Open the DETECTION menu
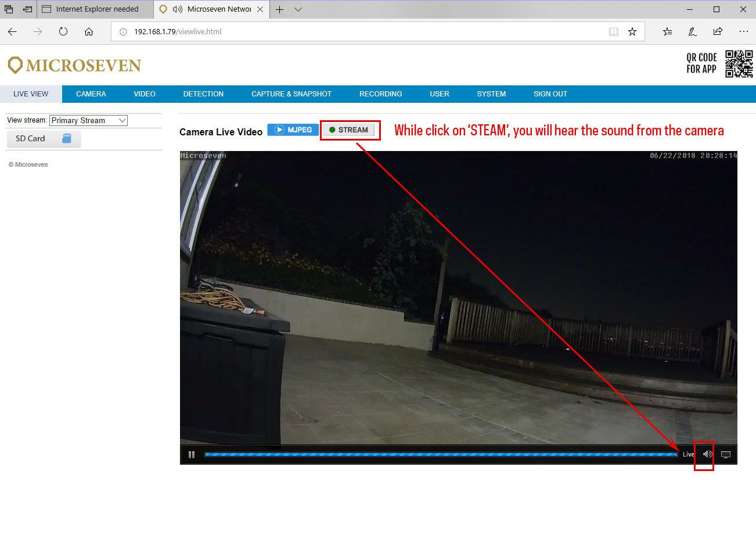This screenshot has width=756, height=557. pos(203,94)
